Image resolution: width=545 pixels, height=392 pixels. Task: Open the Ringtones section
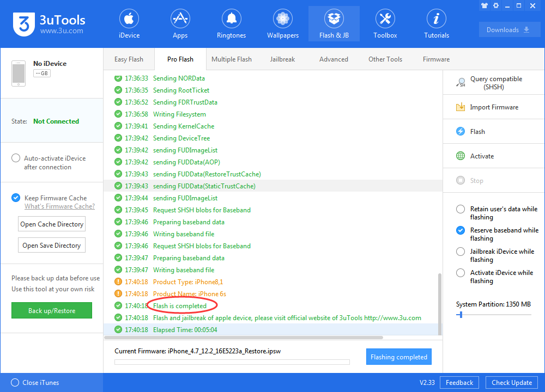(231, 24)
